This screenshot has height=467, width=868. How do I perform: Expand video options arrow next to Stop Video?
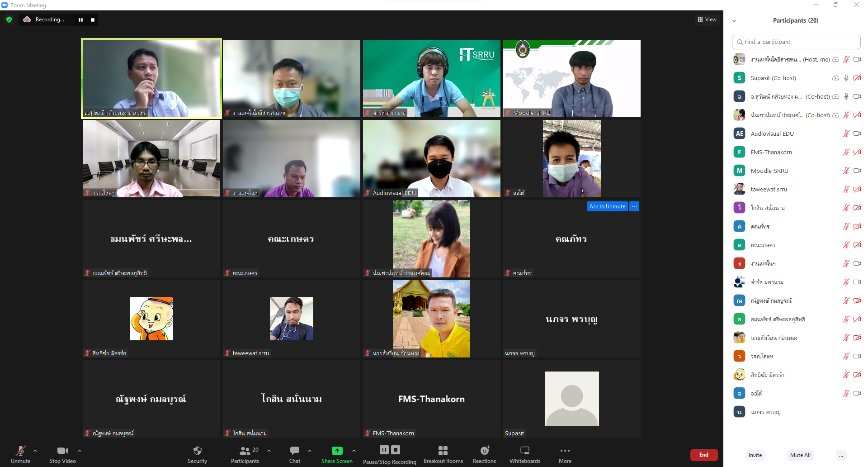click(80, 451)
